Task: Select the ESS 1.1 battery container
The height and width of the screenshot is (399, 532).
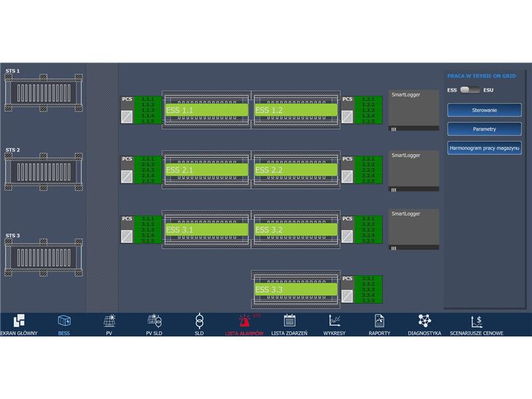Action: [x=206, y=110]
